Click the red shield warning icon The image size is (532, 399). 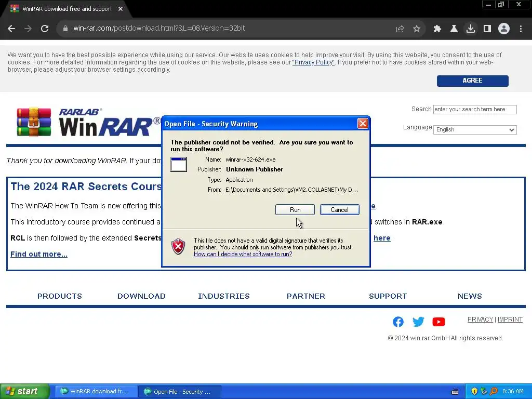178,246
